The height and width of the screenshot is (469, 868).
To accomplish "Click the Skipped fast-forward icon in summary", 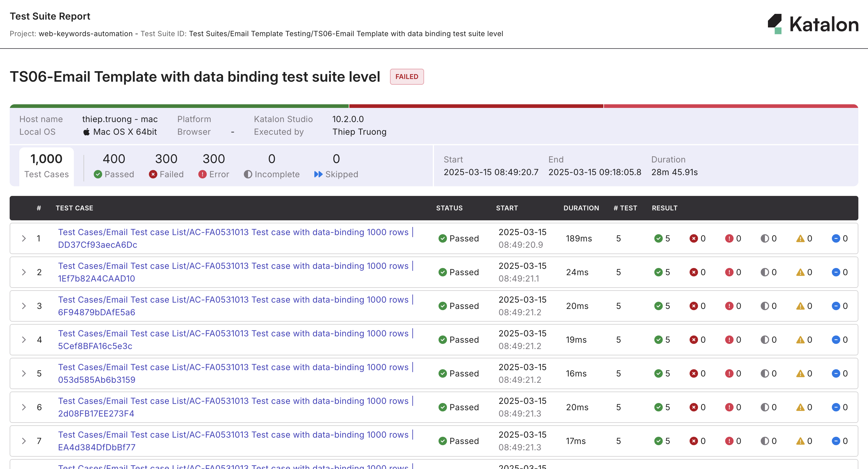I will click(x=319, y=174).
